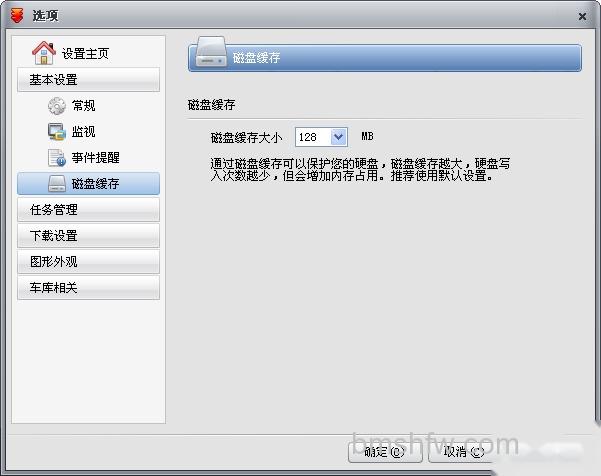This screenshot has width=601, height=476.
Task: Click the description text about 硬盘写入次数
Action: (x=360, y=170)
